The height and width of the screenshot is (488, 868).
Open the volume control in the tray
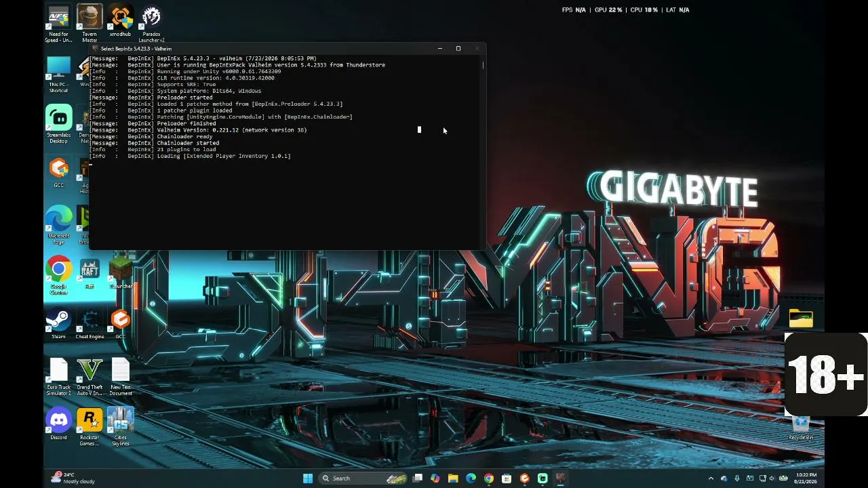772,478
